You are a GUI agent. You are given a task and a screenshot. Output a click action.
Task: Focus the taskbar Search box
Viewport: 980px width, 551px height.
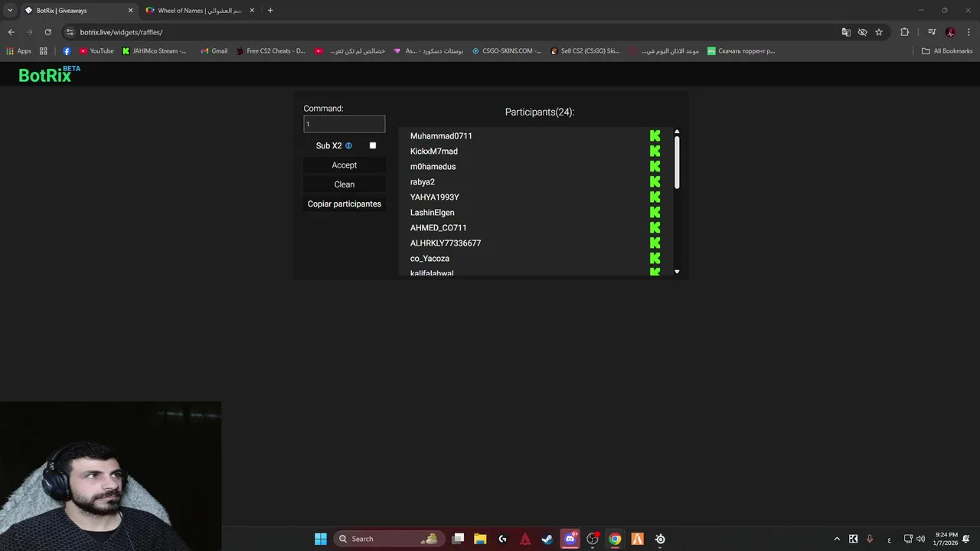(x=389, y=539)
